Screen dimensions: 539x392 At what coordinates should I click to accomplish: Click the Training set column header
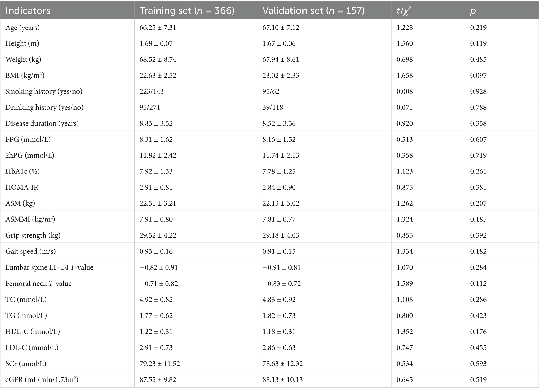click(x=187, y=10)
